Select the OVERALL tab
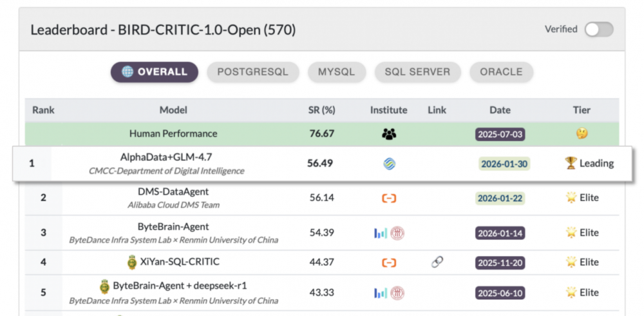The image size is (644, 316). pyautogui.click(x=155, y=72)
